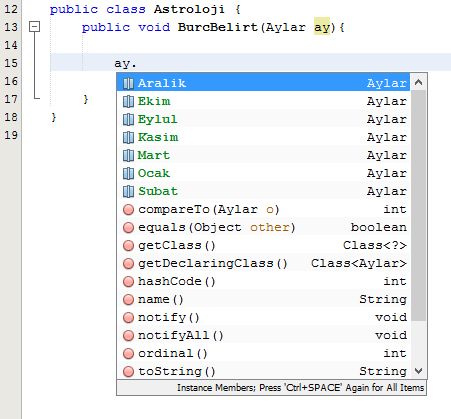Click the highlighted ay parameter on line 13

tap(322, 27)
